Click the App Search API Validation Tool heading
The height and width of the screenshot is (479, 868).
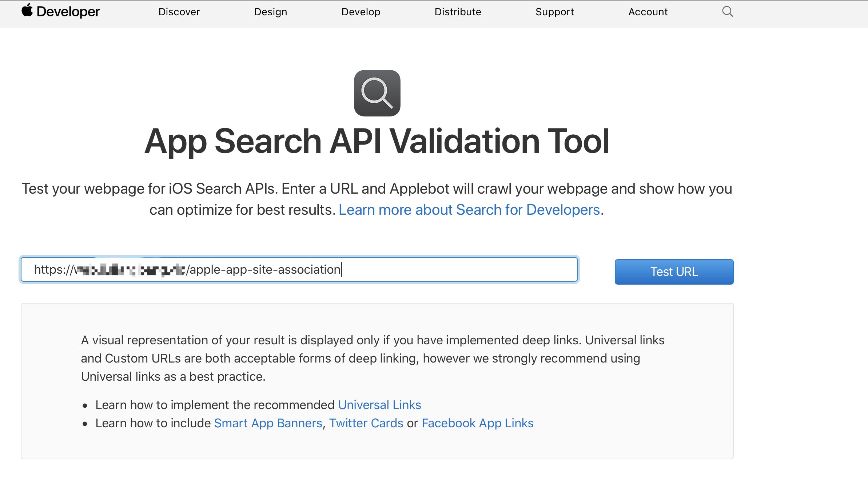377,142
